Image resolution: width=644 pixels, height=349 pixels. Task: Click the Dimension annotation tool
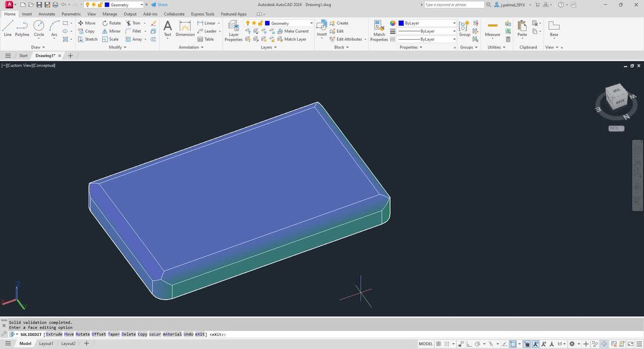pyautogui.click(x=185, y=28)
